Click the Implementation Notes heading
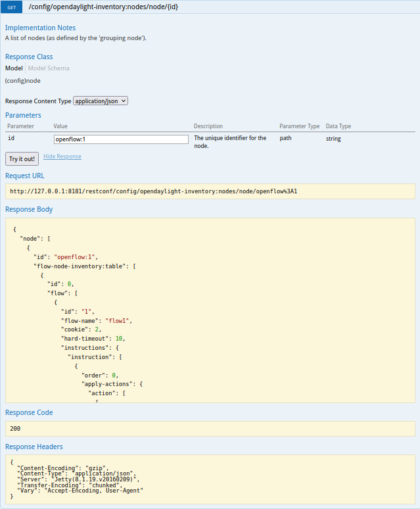The width and height of the screenshot is (420, 509). [40, 28]
